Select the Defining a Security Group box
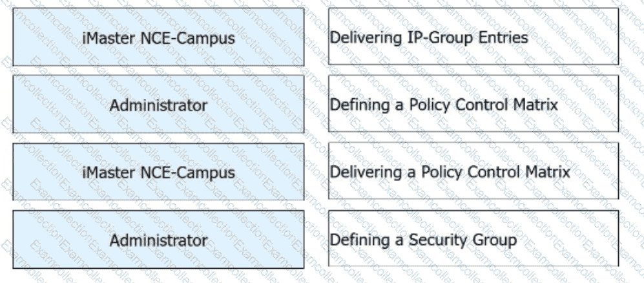This screenshot has height=283, width=644. tap(473, 240)
